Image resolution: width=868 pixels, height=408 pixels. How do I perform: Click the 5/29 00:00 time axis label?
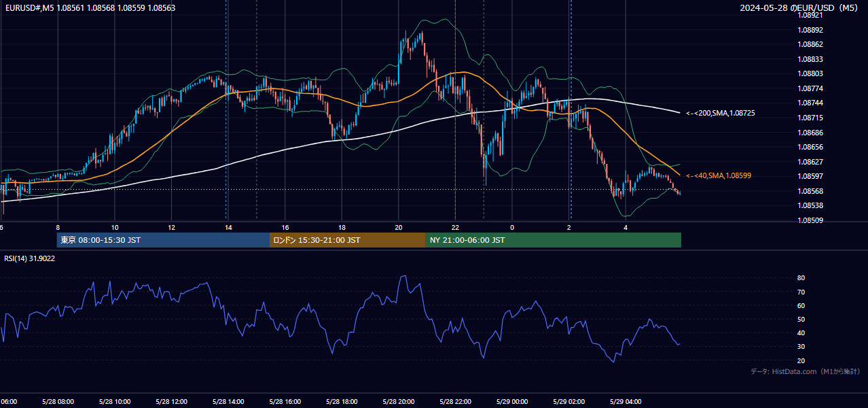point(511,402)
